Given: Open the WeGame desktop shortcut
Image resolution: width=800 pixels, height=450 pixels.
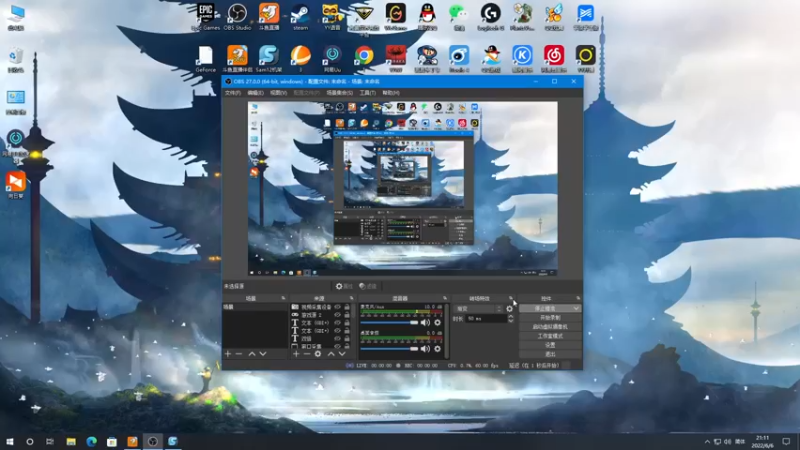Looking at the screenshot, I should click(x=395, y=16).
